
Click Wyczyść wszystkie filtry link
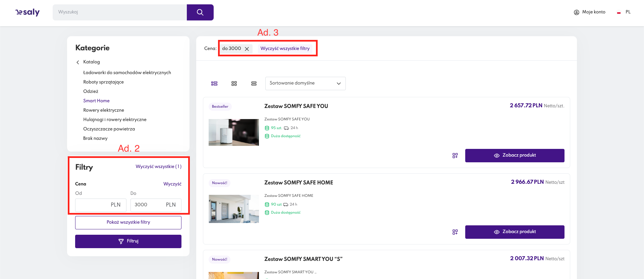click(x=285, y=49)
